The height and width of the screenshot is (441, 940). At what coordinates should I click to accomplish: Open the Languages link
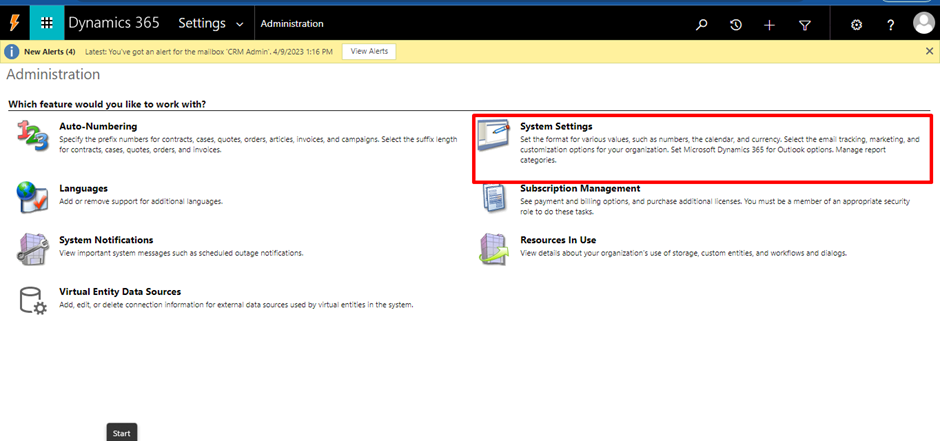coord(83,188)
